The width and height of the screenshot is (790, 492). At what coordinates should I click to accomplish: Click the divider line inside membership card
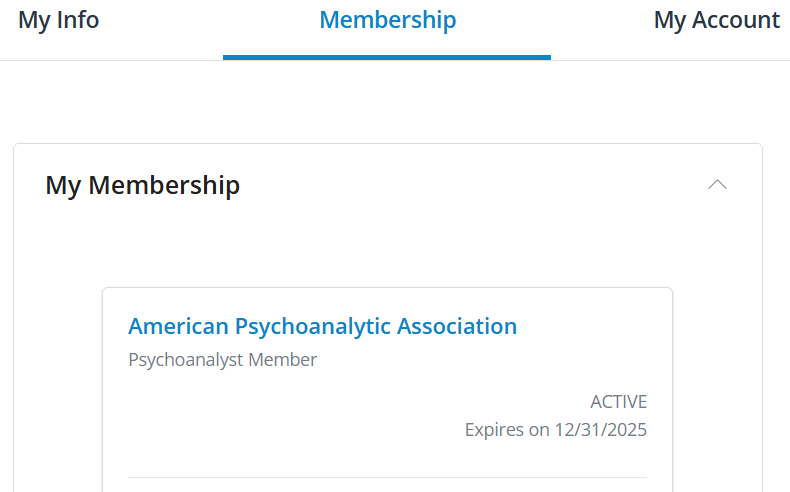pyautogui.click(x=387, y=477)
